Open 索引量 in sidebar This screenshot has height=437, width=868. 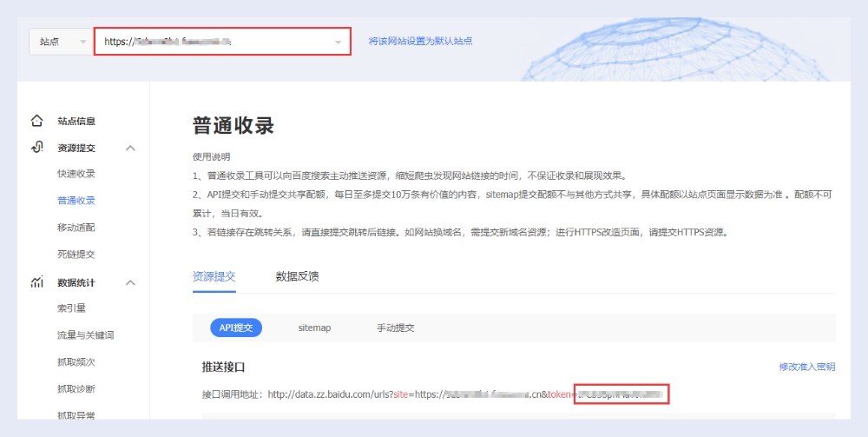71,308
